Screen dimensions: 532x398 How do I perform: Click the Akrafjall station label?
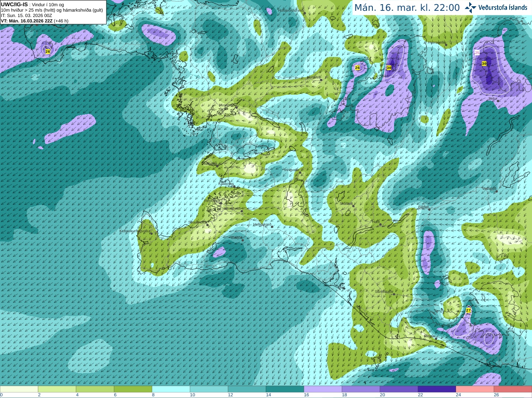coord(210,164)
